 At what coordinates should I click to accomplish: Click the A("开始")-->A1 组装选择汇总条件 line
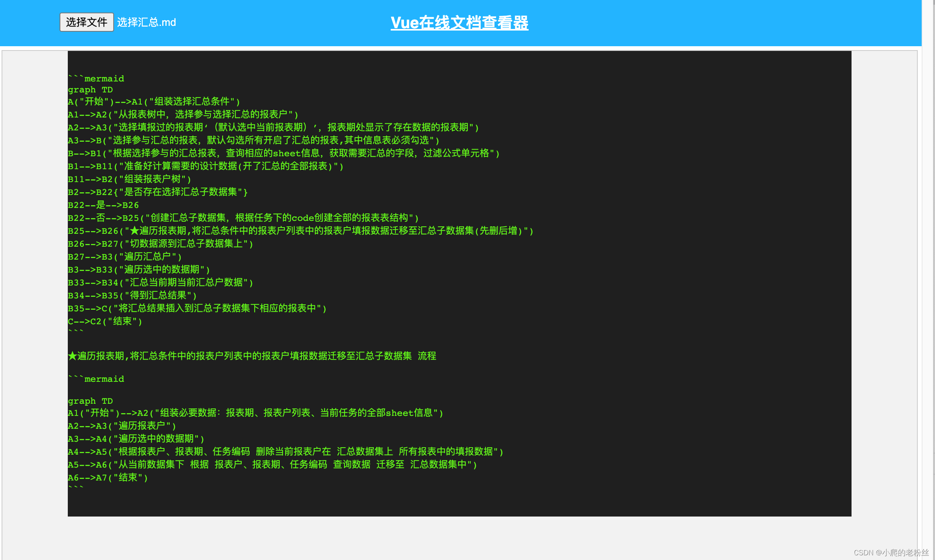[154, 102]
